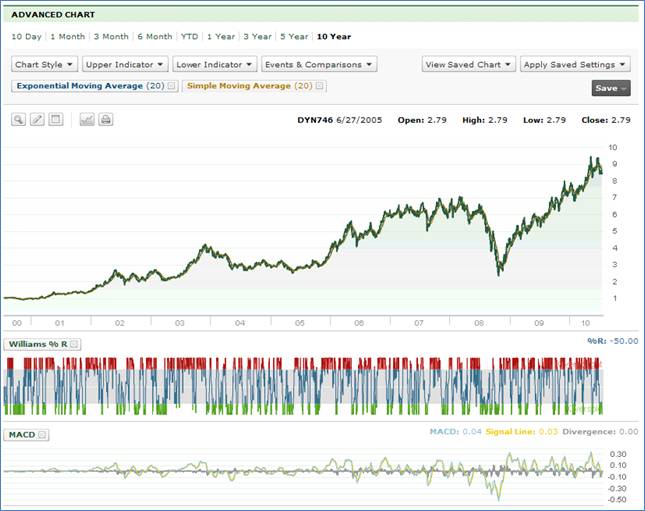Viewport: 645px width, 511px height.
Task: Open Events & Comparisons dropdown
Action: (x=319, y=65)
